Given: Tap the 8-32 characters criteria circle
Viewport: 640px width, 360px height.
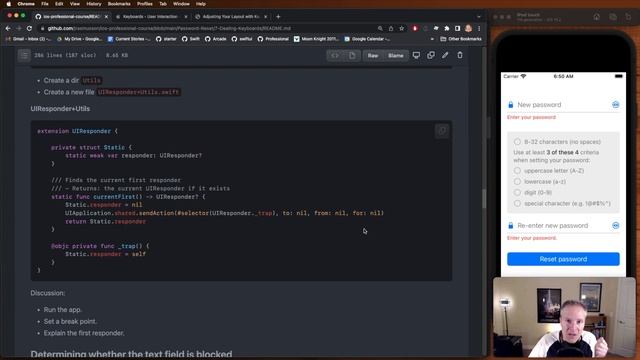Looking at the screenshot, I should tap(517, 142).
